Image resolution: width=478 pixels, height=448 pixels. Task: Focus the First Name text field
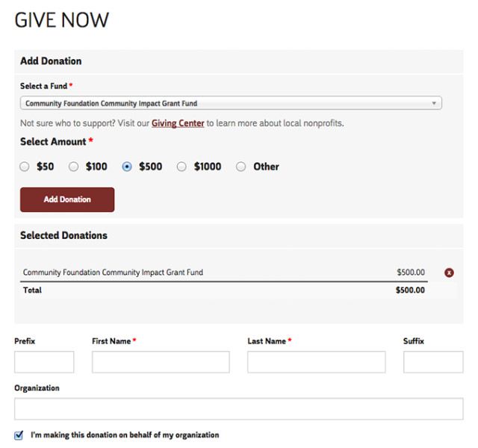[x=161, y=362]
